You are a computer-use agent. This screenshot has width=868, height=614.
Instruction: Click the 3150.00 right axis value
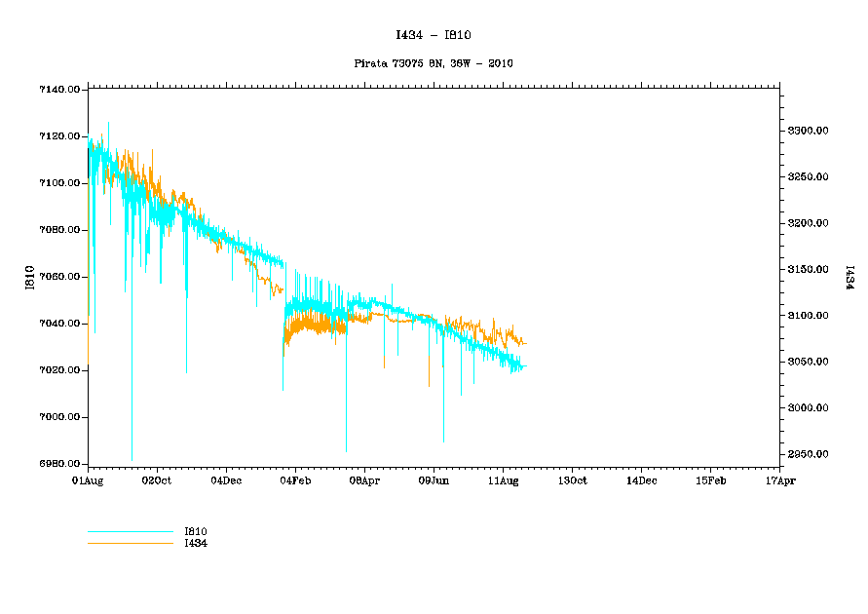[808, 269]
